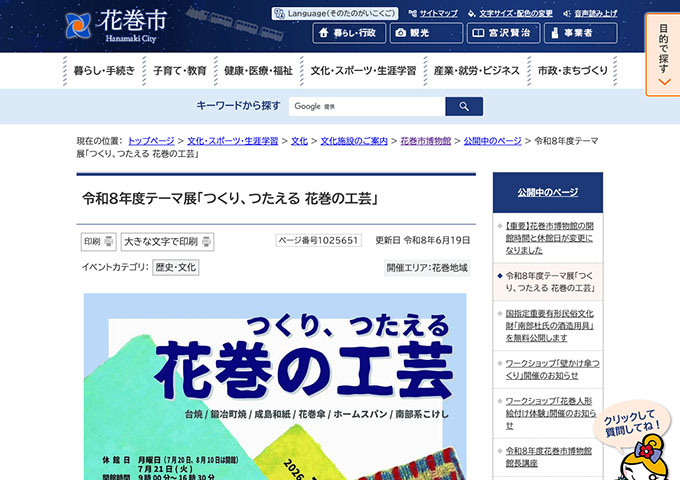Click the Hanamaki City logo
This screenshot has width=680, height=480.
point(116,26)
